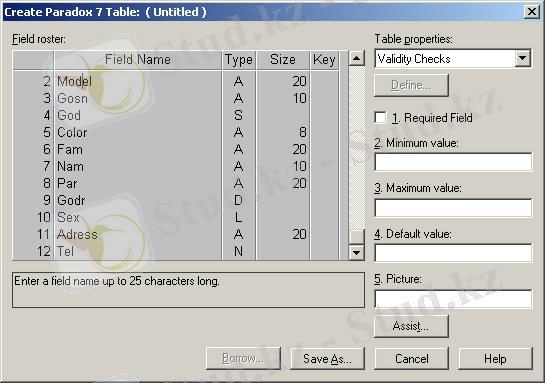
Task: Click row number 12 in the roster
Action: [x=33, y=251]
